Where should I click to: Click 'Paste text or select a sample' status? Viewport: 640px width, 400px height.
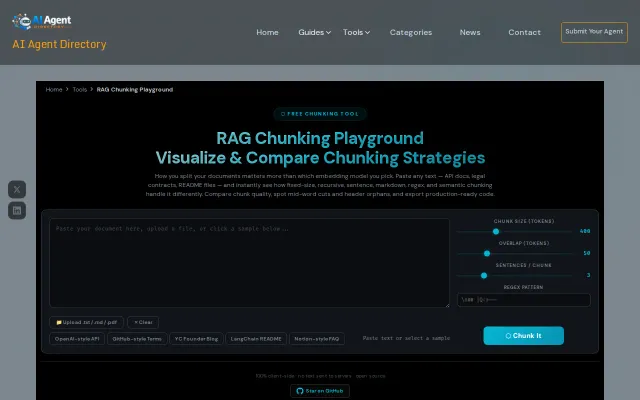pyautogui.click(x=406, y=338)
